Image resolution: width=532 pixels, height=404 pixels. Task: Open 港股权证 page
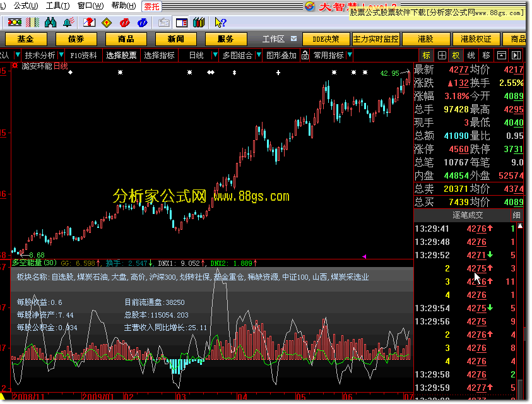(x=476, y=39)
